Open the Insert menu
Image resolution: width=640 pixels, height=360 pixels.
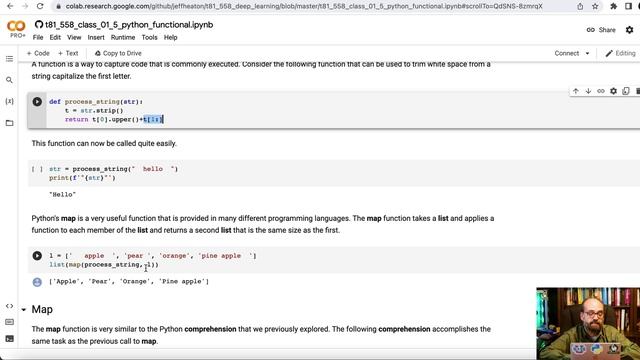(x=96, y=37)
